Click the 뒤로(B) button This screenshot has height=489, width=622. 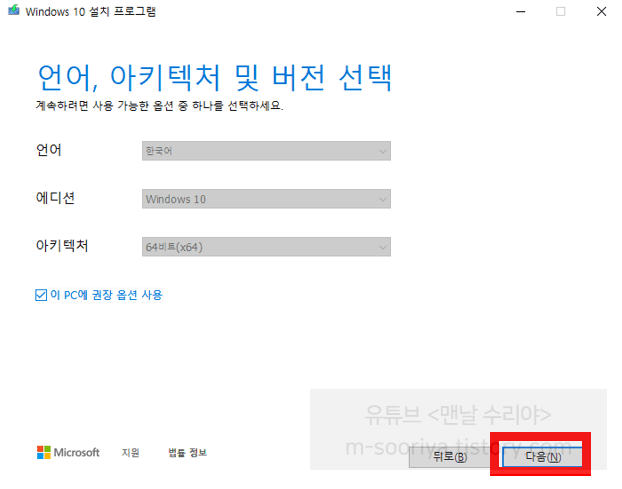coord(449,457)
